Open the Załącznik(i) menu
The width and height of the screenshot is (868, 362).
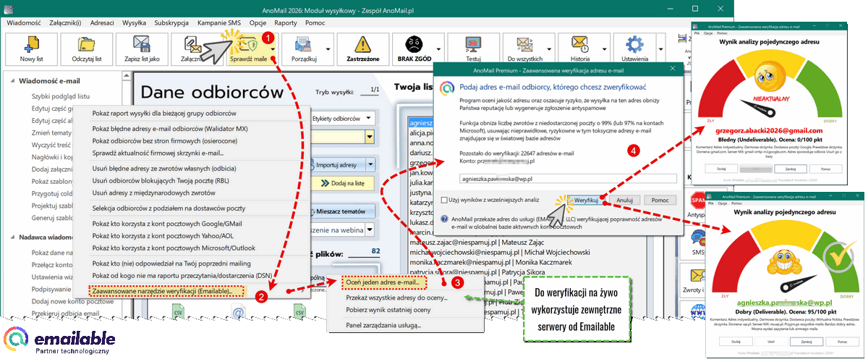point(66,22)
